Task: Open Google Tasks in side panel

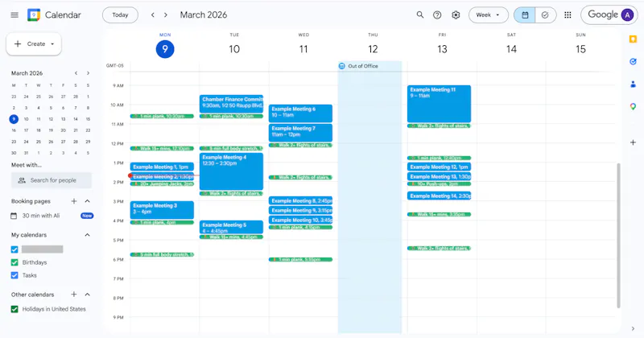Action: pos(633,62)
